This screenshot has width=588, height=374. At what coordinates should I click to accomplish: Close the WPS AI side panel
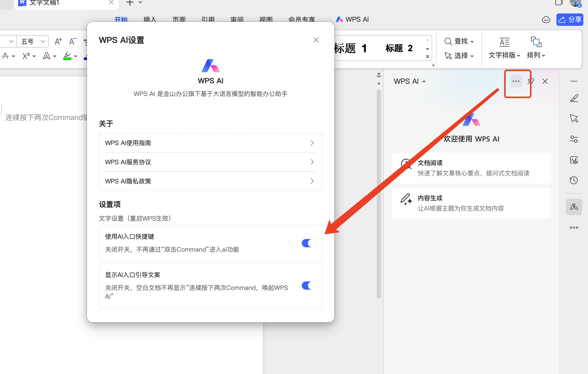(545, 81)
